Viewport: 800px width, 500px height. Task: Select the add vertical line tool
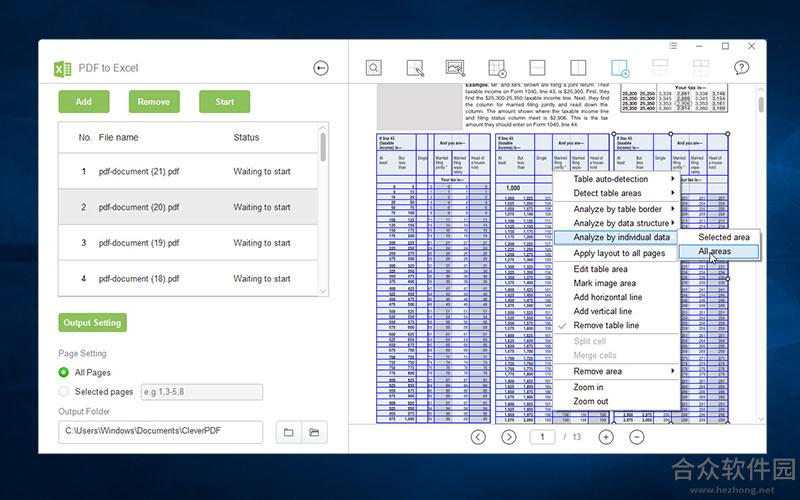[x=578, y=67]
